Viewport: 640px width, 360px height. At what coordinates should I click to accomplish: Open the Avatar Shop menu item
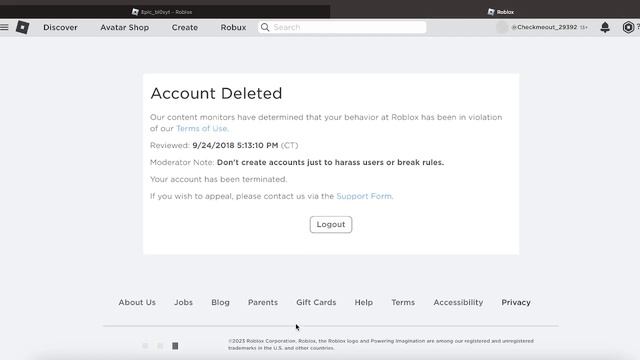pyautogui.click(x=124, y=27)
